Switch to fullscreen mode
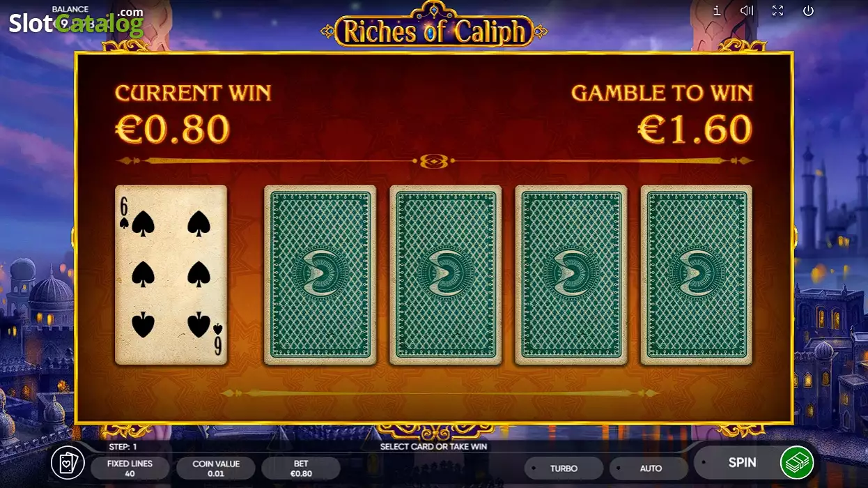 (777, 10)
